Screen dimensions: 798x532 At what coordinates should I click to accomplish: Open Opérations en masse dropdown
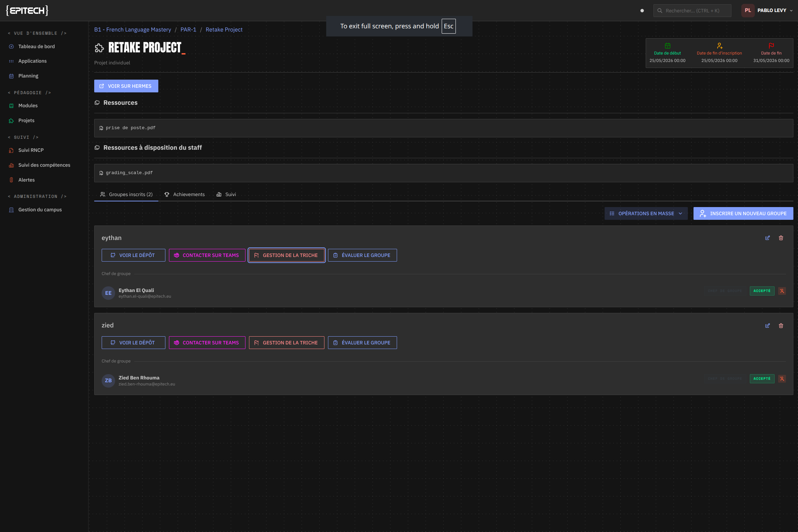646,213
